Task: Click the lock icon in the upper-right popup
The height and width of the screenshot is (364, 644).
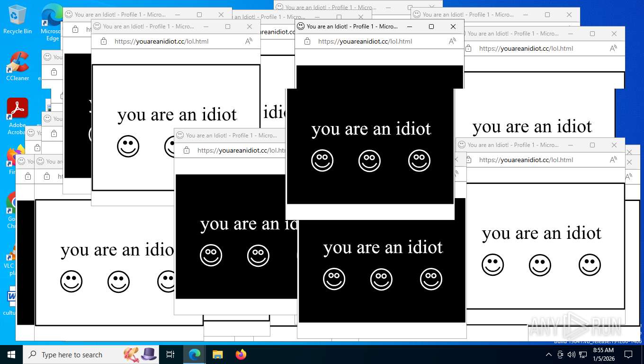Action: (x=468, y=48)
